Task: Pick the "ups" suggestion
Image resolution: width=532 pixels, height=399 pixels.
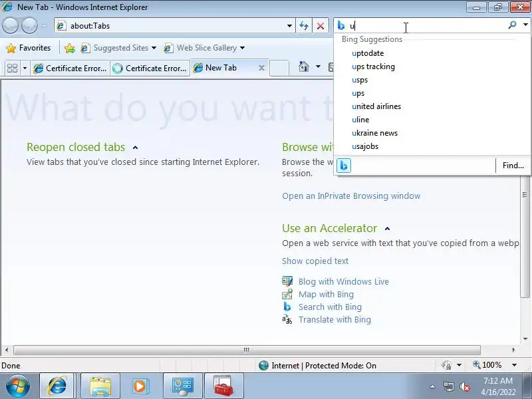Action: pos(358,93)
